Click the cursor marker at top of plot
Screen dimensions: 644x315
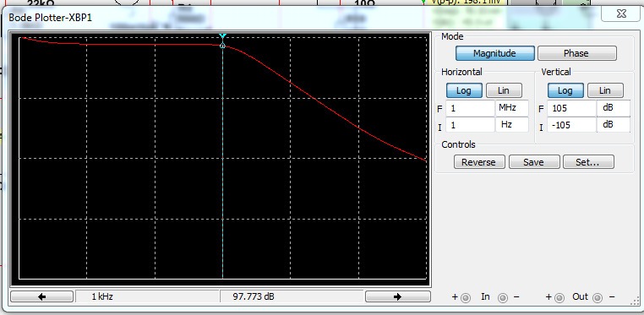pos(222,36)
